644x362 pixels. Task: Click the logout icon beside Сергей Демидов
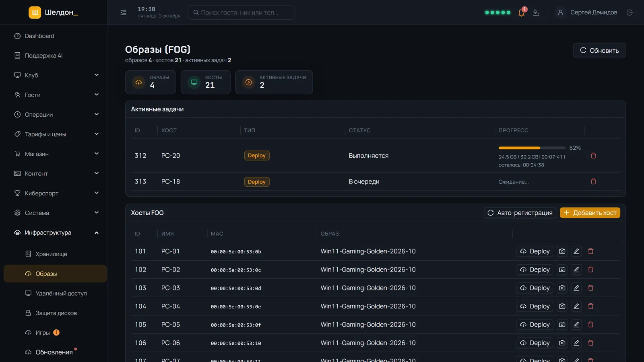(x=630, y=12)
